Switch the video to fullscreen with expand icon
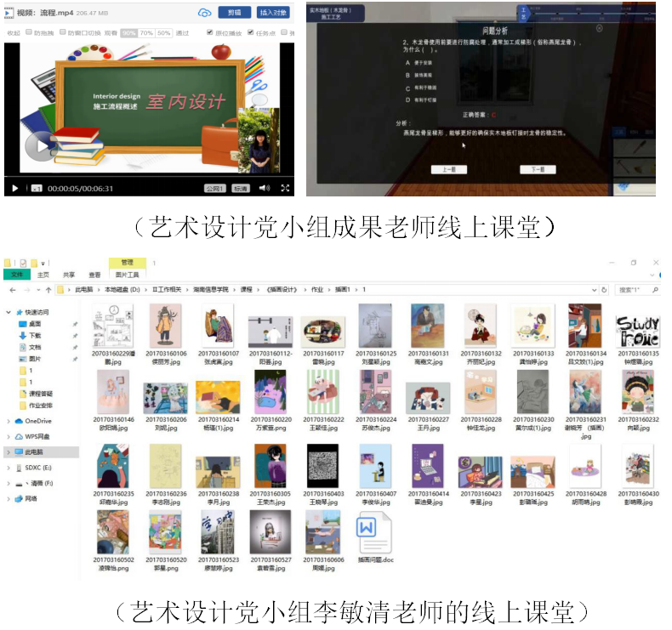The width and height of the screenshot is (672, 630). tap(285, 188)
